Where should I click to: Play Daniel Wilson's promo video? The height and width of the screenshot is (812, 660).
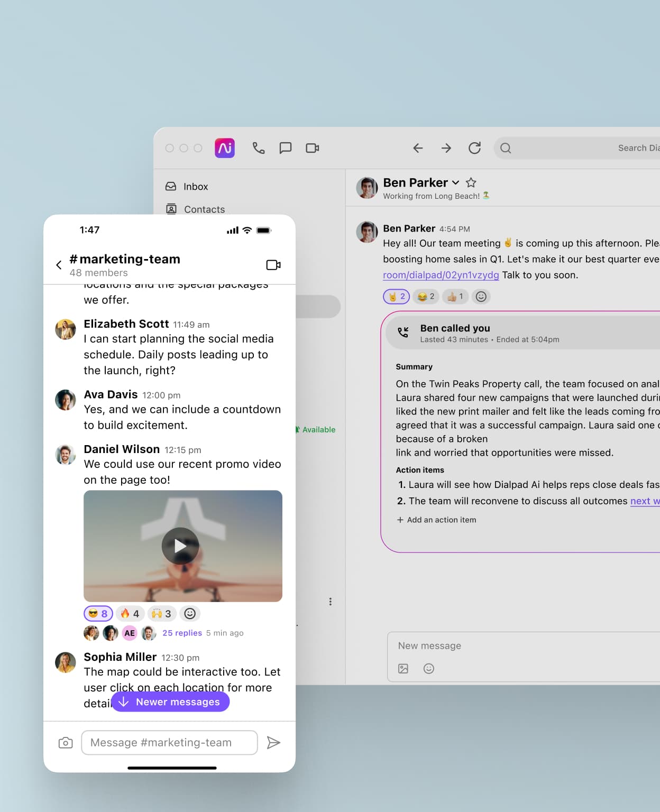coord(180,546)
